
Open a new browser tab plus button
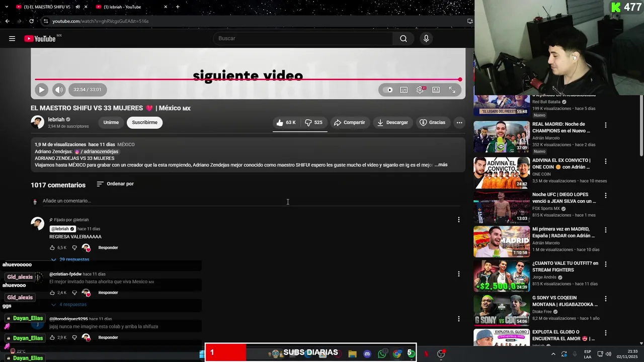pyautogui.click(x=178, y=7)
